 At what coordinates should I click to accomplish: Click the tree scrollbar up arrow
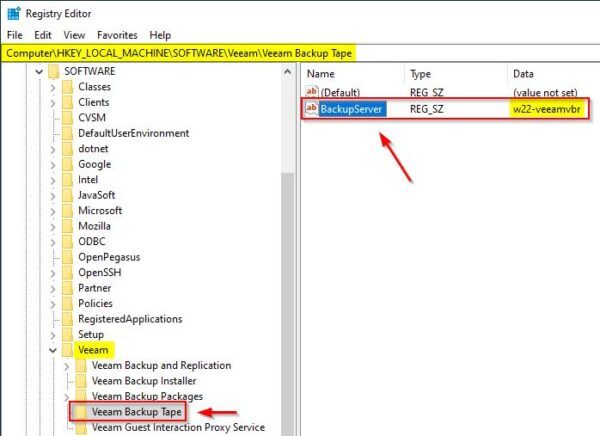287,72
